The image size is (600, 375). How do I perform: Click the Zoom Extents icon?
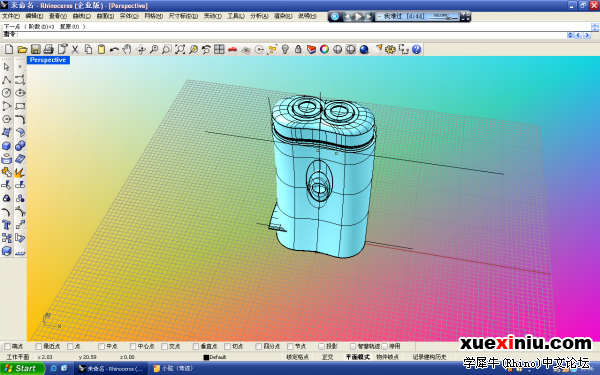(180, 49)
